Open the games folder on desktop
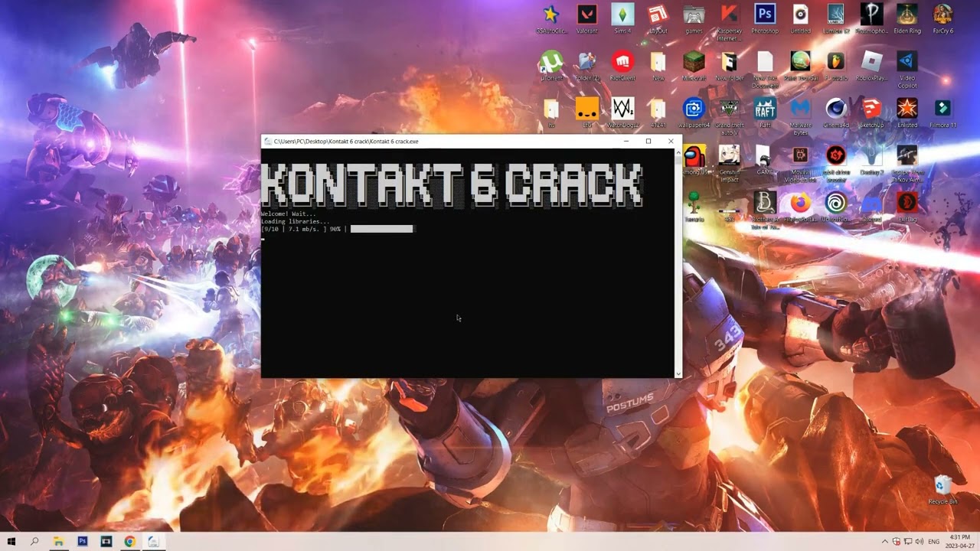 694,19
